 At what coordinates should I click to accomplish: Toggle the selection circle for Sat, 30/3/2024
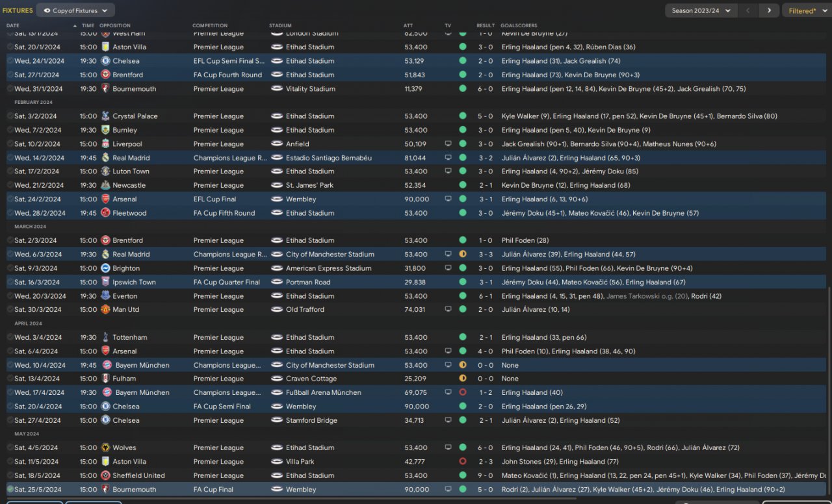10,310
